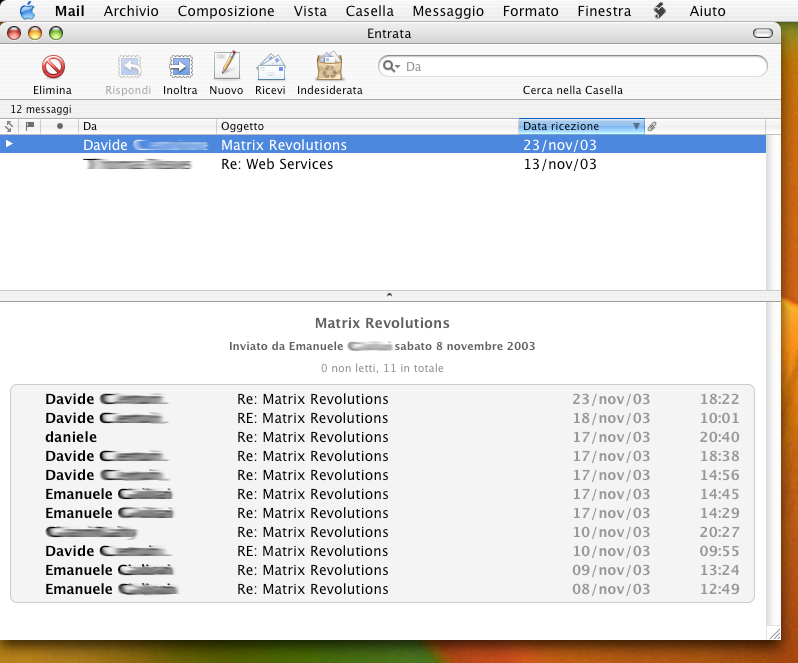This screenshot has width=798, height=663.
Task: Click the read status dot column header
Action: [60, 126]
